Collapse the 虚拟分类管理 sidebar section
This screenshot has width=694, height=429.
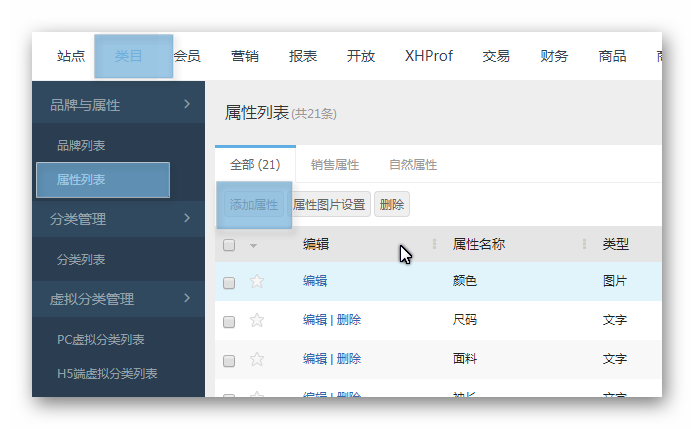tap(119, 299)
